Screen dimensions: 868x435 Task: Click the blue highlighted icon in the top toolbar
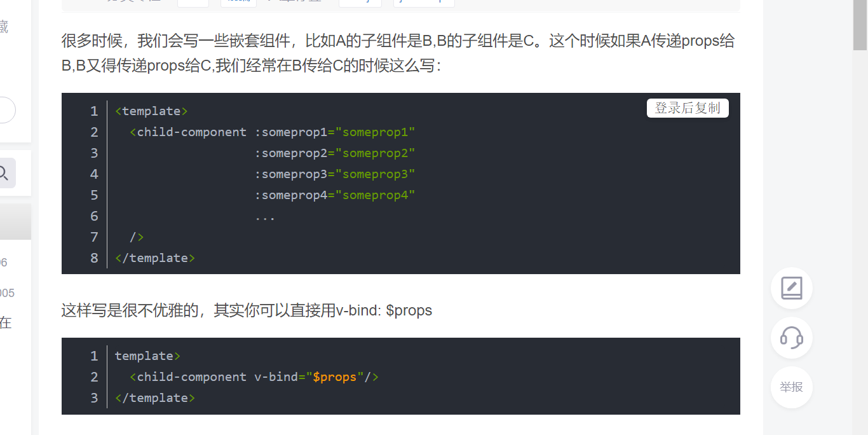238,3
